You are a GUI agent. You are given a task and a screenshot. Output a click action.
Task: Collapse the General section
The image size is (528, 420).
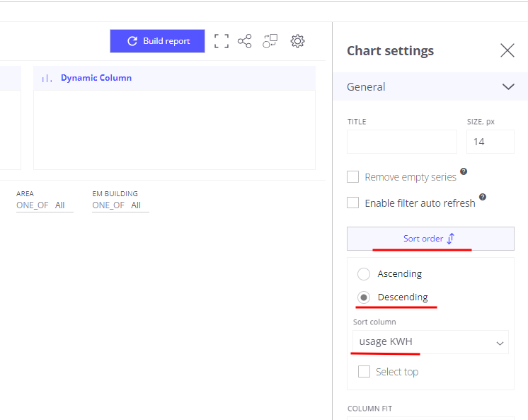click(507, 87)
